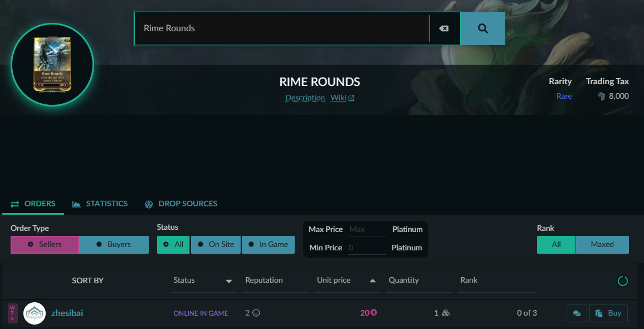Click the 0 of 3 rank value
Screen dimensions: 644x329
tap(526, 313)
